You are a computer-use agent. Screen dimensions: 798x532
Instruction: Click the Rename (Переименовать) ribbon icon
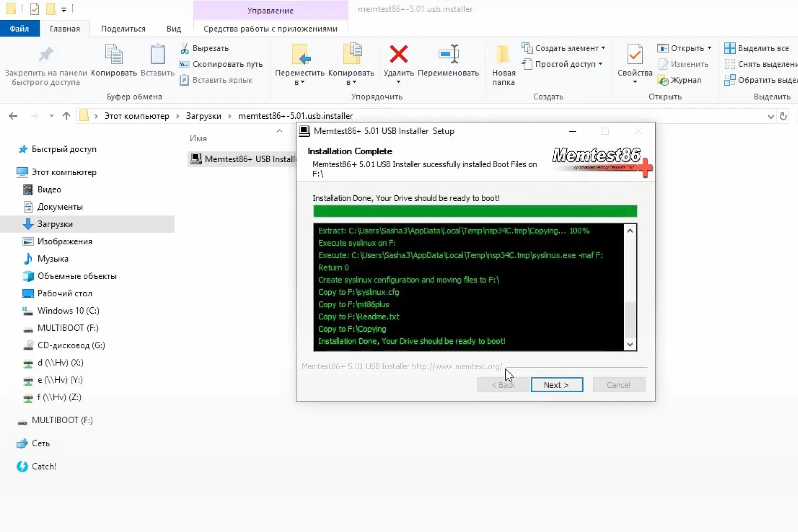point(448,54)
